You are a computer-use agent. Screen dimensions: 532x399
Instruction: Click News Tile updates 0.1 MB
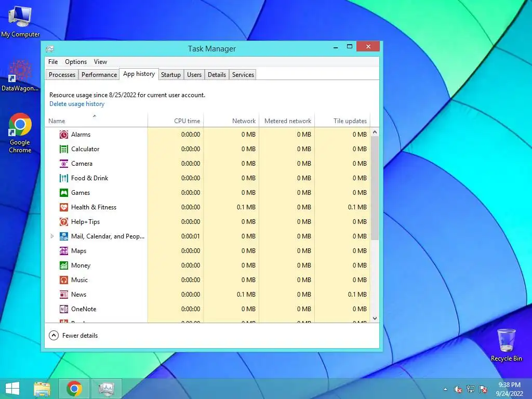(x=357, y=295)
